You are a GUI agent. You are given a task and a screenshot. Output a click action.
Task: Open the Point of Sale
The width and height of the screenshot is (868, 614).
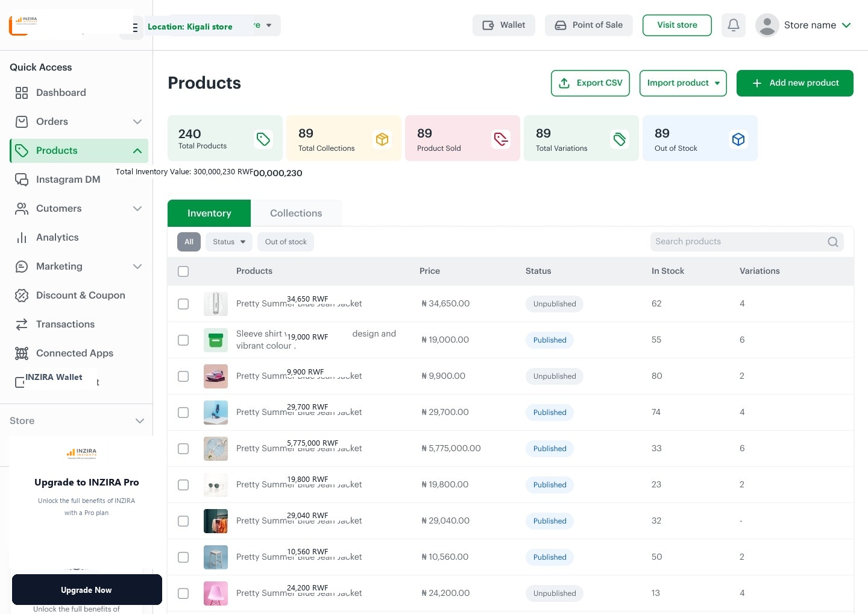tap(589, 25)
